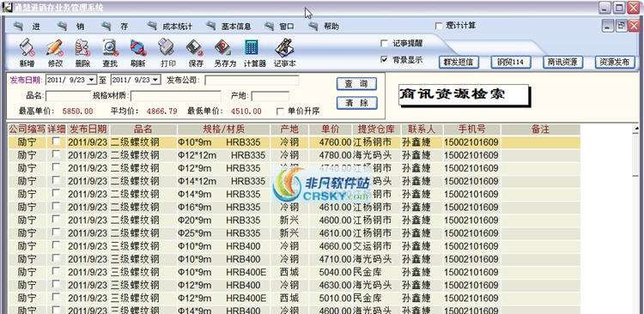Click the 品名 column header

click(143, 130)
